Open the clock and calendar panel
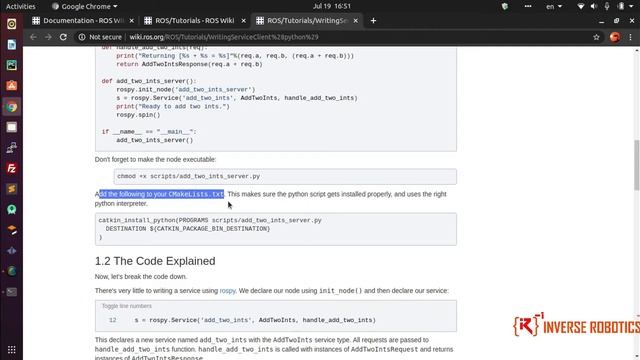The image size is (640, 360). click(x=331, y=6)
